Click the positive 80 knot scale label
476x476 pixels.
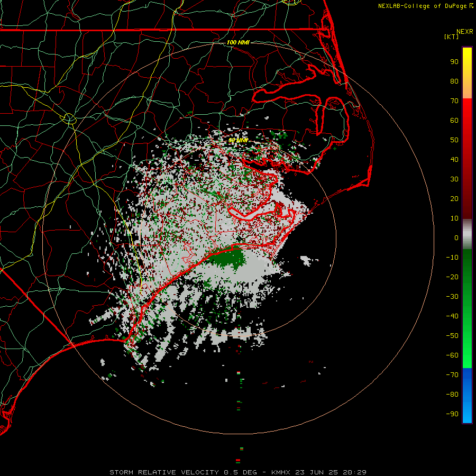click(x=454, y=81)
